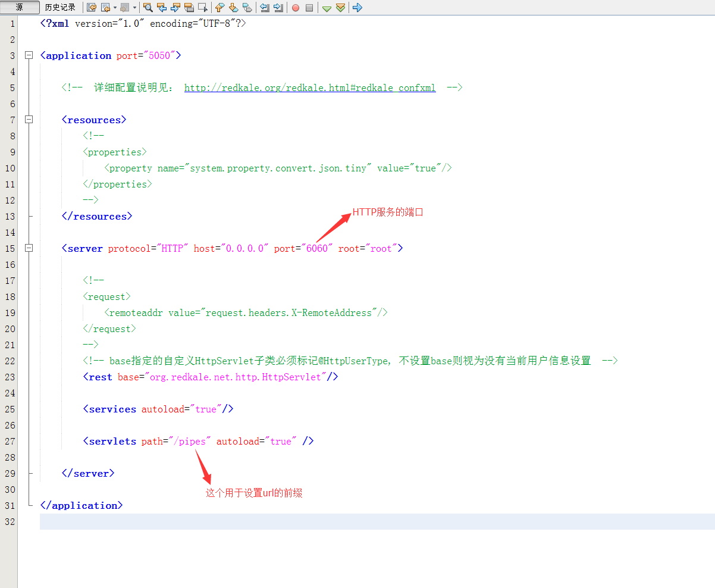Collapse the server element fold
Image resolution: width=715 pixels, height=588 pixels.
[x=29, y=248]
